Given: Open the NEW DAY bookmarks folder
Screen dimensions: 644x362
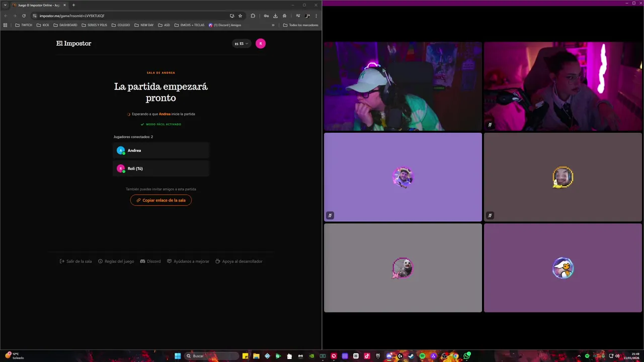Looking at the screenshot, I should [144, 25].
